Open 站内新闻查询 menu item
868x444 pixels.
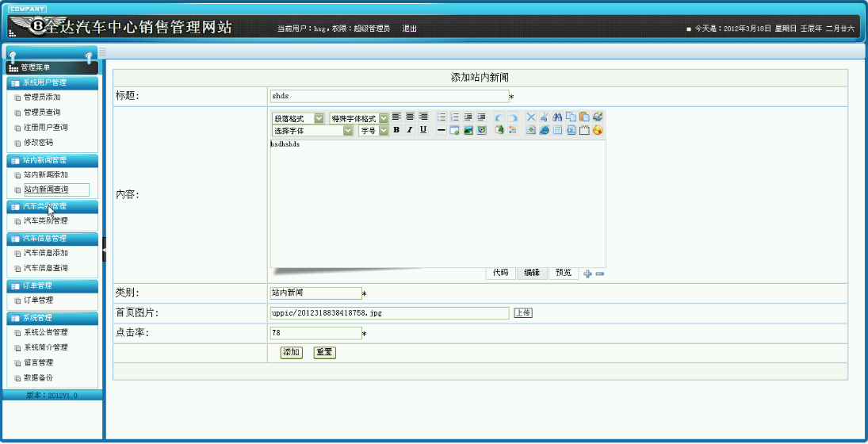coord(47,190)
